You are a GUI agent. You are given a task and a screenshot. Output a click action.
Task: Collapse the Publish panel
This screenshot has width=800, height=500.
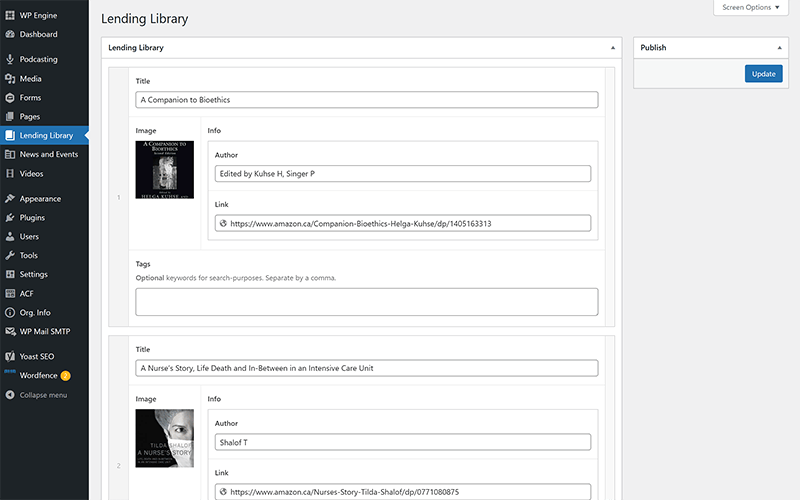779,48
